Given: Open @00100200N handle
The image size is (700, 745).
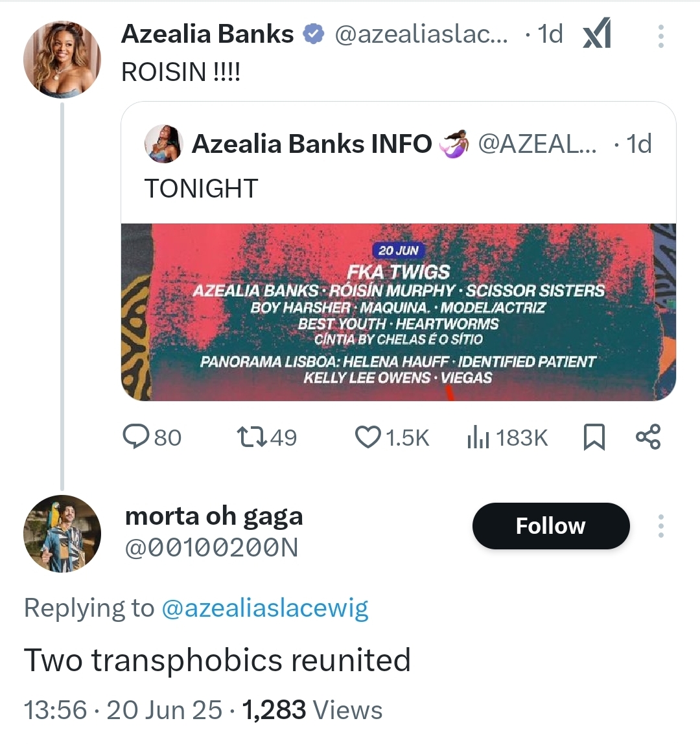Looking at the screenshot, I should tap(211, 547).
